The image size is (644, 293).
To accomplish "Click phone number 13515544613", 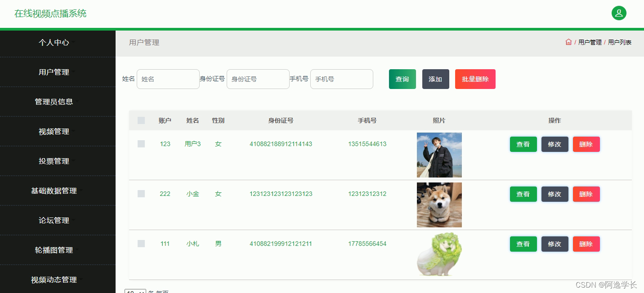I will click(367, 144).
